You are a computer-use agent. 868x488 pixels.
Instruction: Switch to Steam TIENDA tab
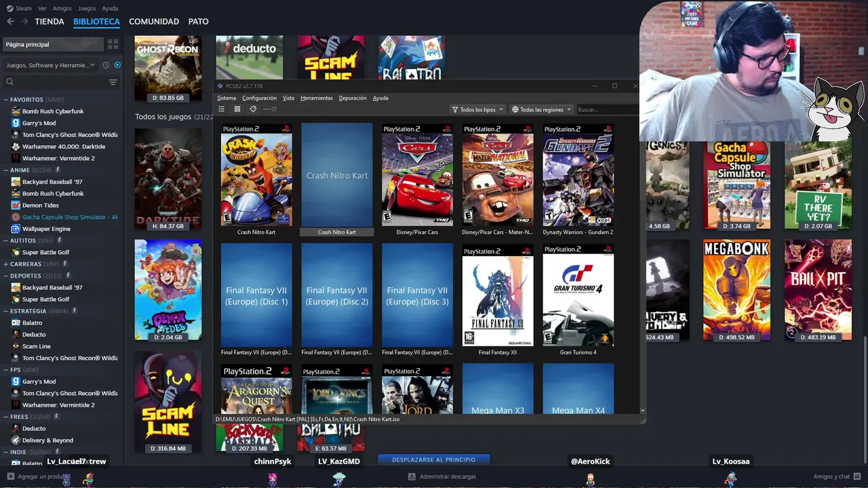pos(50,22)
